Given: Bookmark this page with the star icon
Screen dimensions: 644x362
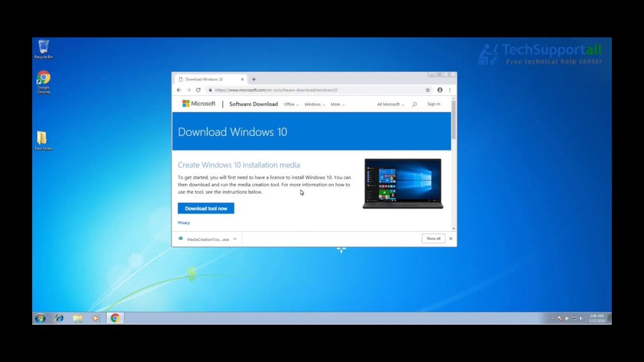Looking at the screenshot, I should click(x=428, y=90).
